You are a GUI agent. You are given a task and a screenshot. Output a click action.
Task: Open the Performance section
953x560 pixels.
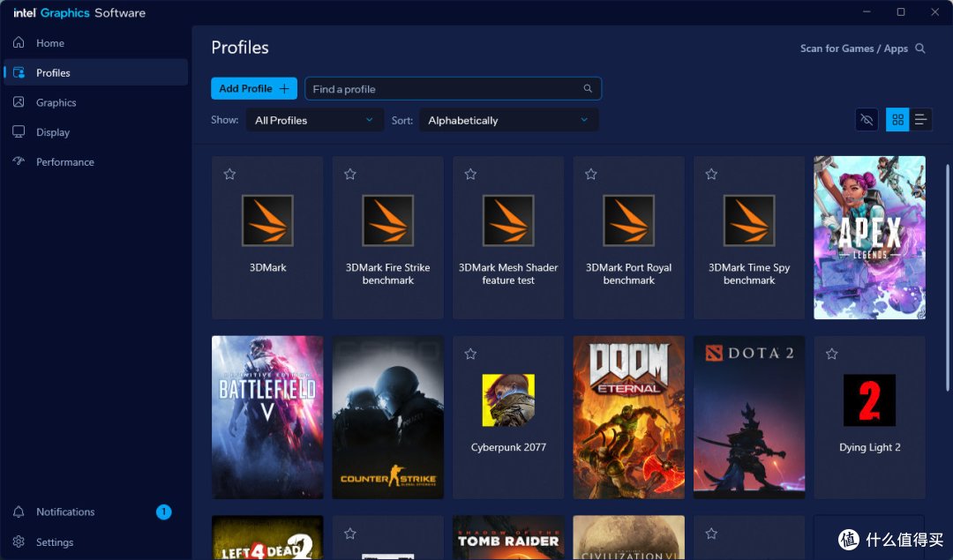tap(96, 161)
